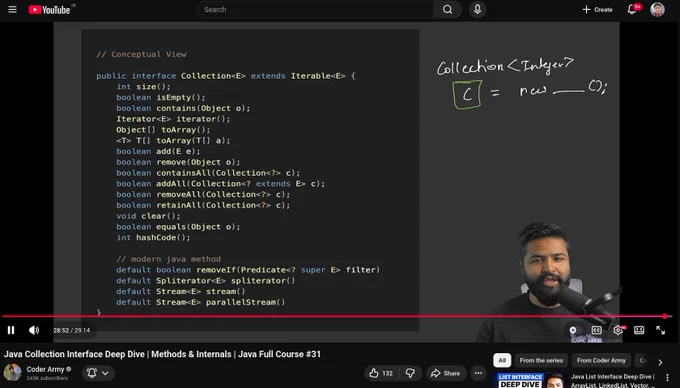Open the notifications bell in header
The height and width of the screenshot is (388, 680).
(x=632, y=10)
